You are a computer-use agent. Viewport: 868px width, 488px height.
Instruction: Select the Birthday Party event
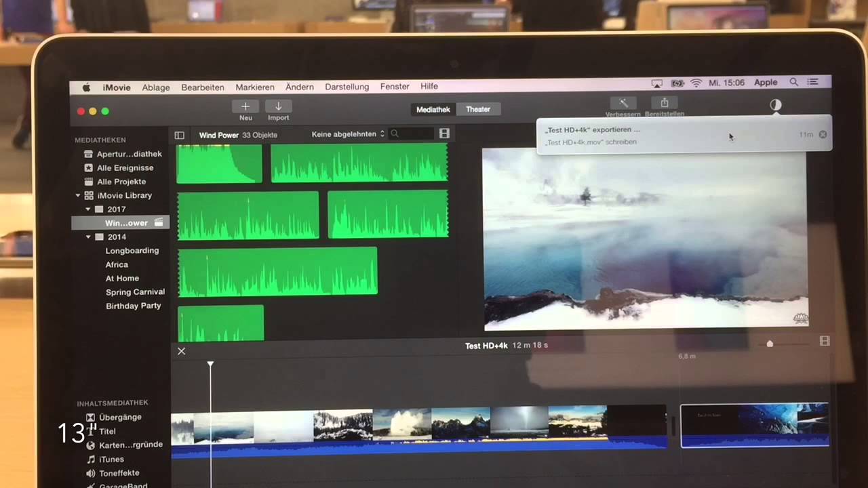click(x=133, y=306)
